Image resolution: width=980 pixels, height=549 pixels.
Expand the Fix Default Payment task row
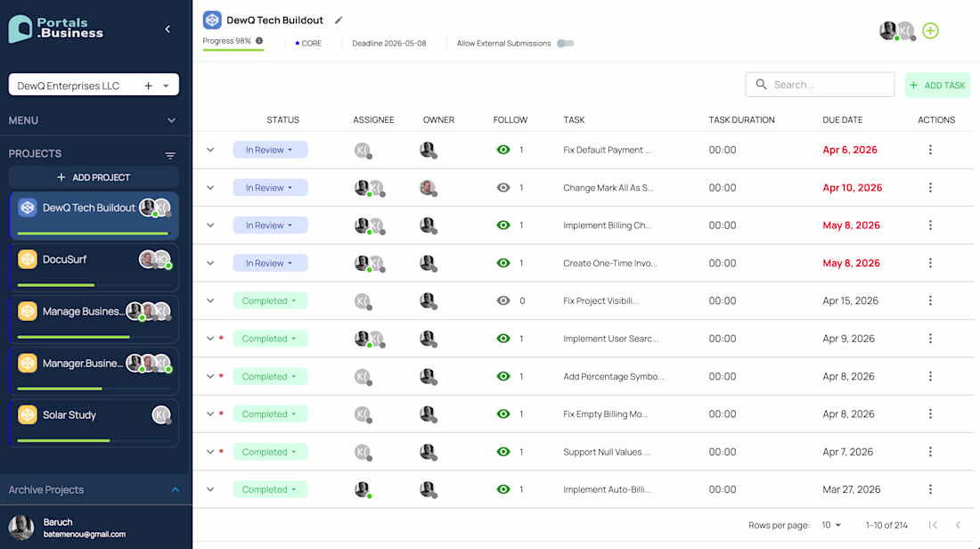[x=210, y=150]
